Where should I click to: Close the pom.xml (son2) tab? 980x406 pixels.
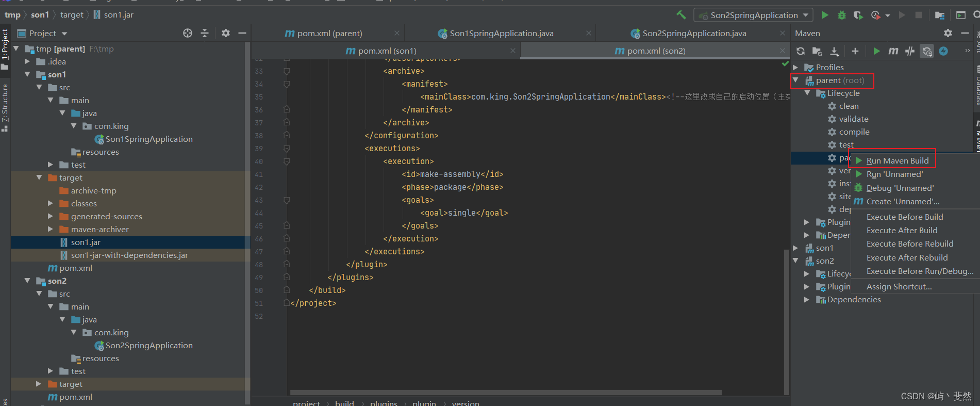783,51
